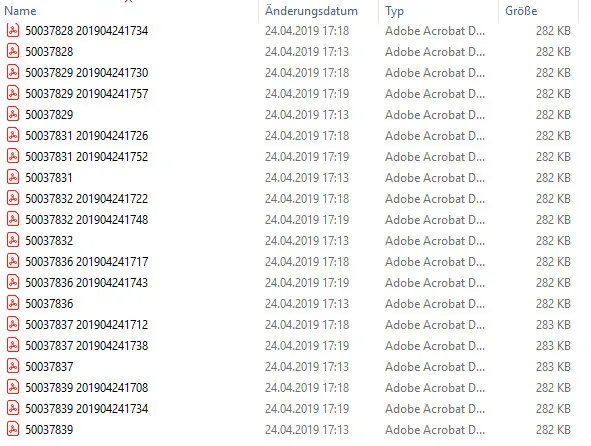This screenshot has width=591, height=446.
Task: Click the 283 KB size of 50037837
Action: click(553, 366)
